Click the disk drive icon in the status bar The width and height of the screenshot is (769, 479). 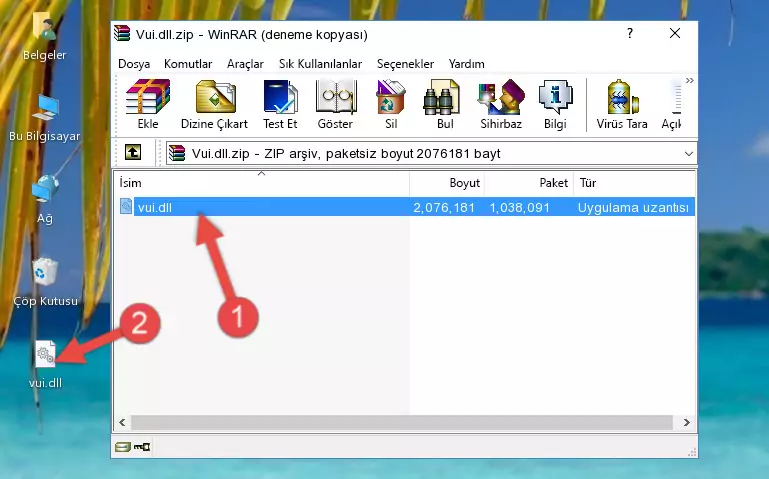[123, 447]
